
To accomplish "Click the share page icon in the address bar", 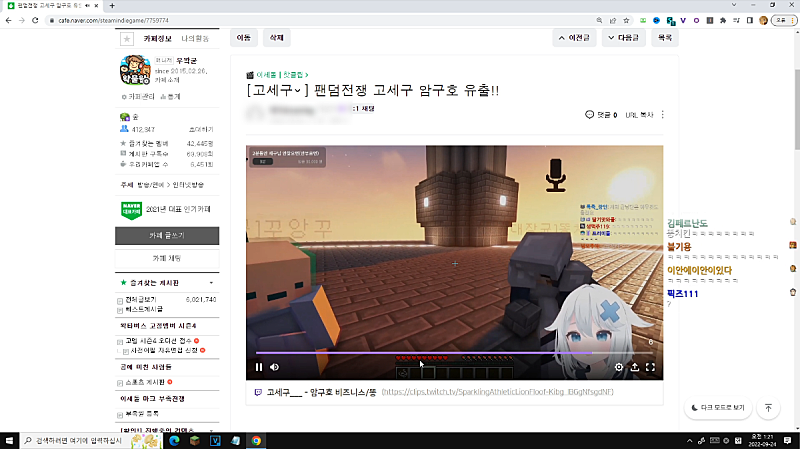I will [613, 20].
